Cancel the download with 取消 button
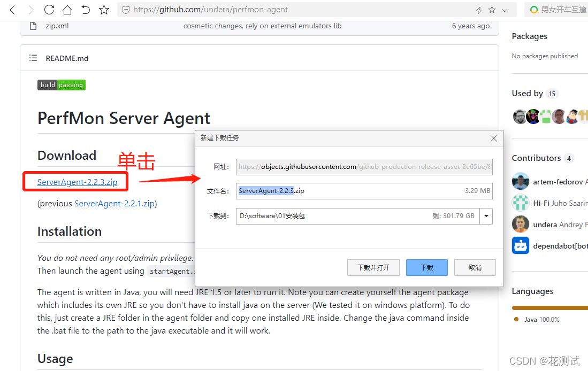This screenshot has height=371, width=588. (475, 267)
